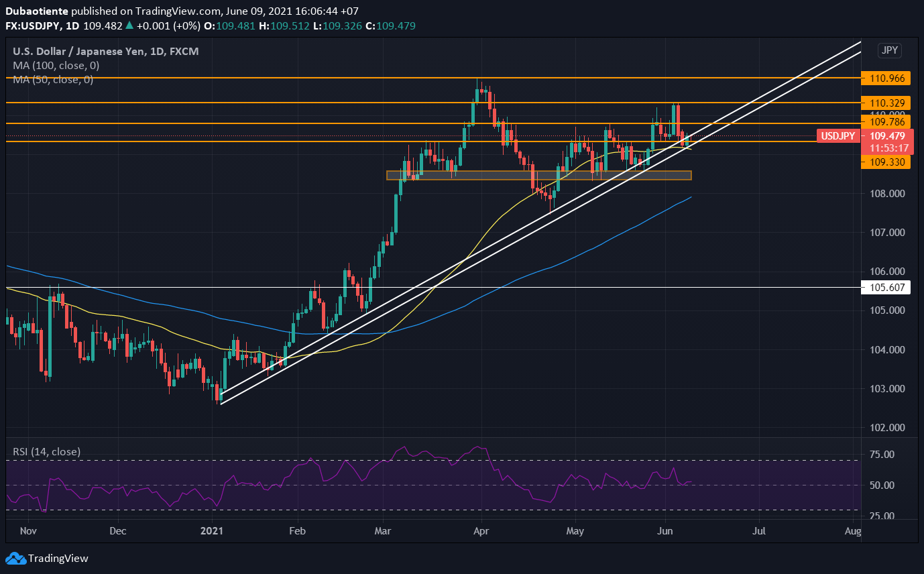Select the orange support zone rectangle
This screenshot has height=574, width=924.
[x=538, y=176]
